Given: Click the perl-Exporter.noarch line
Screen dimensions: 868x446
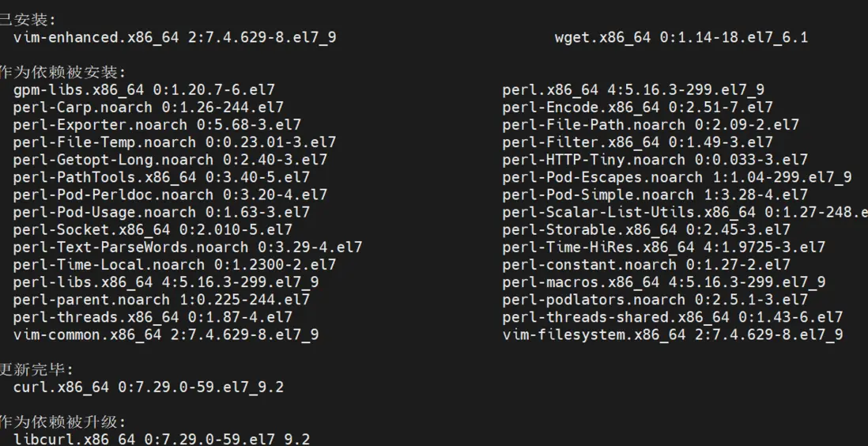Looking at the screenshot, I should coord(157,125).
